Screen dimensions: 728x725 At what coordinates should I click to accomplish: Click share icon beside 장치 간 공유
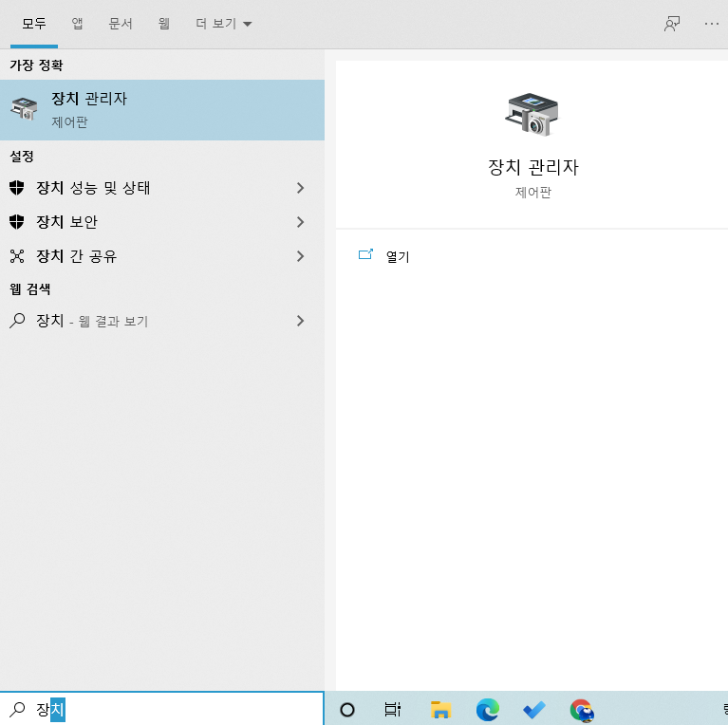(17, 256)
